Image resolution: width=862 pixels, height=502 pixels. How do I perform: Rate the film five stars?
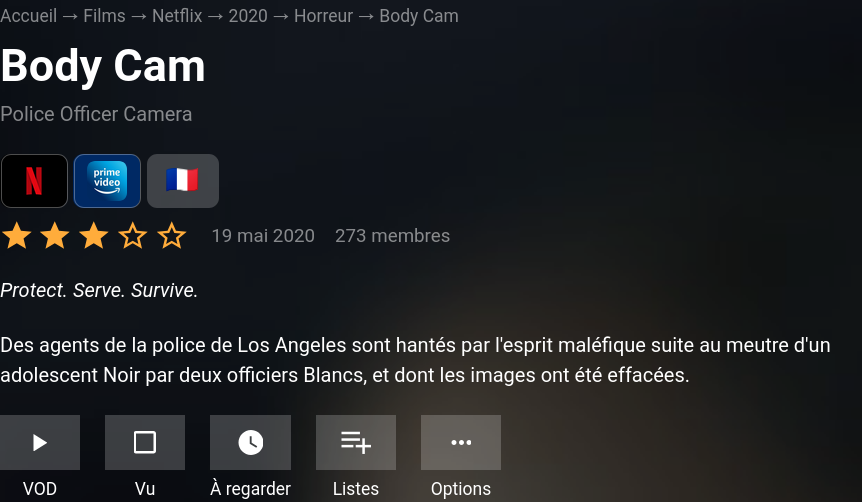[x=172, y=236]
